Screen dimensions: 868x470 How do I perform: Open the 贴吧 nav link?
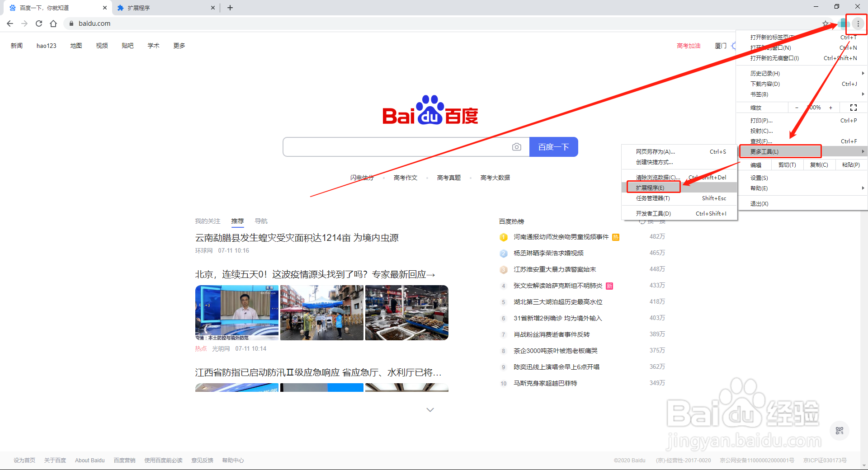coord(127,46)
